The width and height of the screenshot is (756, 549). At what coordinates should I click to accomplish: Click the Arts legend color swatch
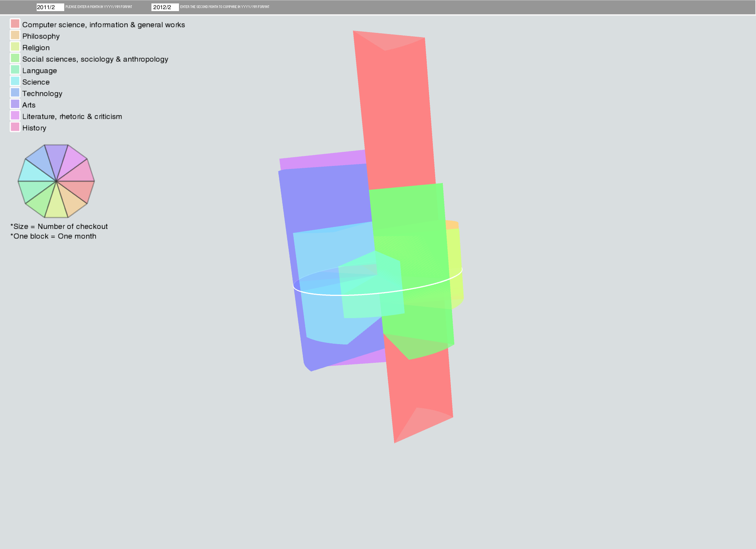[15, 104]
